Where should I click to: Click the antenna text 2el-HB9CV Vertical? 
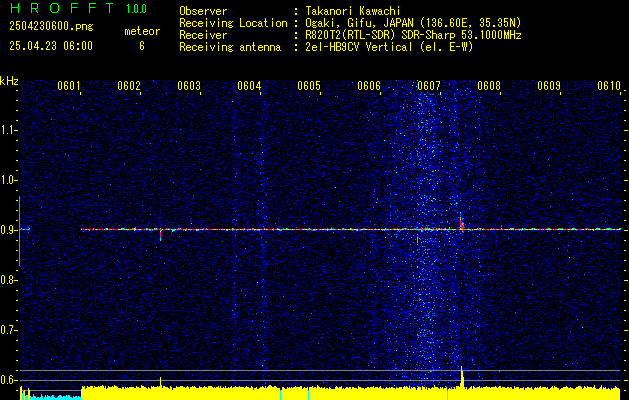coord(359,47)
